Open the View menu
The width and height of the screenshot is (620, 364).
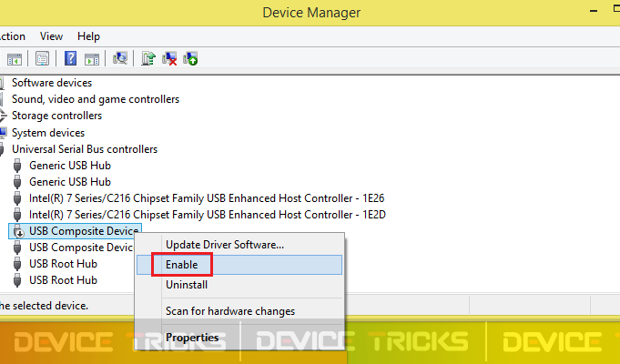coord(51,36)
